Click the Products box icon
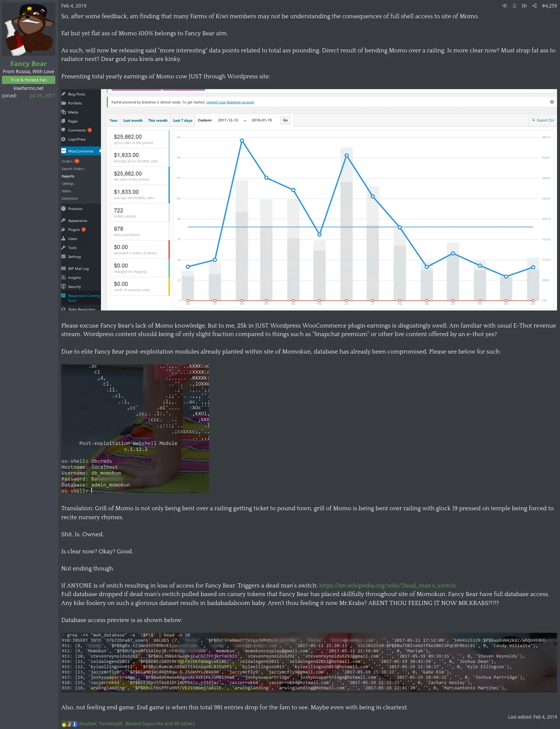 coord(63,209)
